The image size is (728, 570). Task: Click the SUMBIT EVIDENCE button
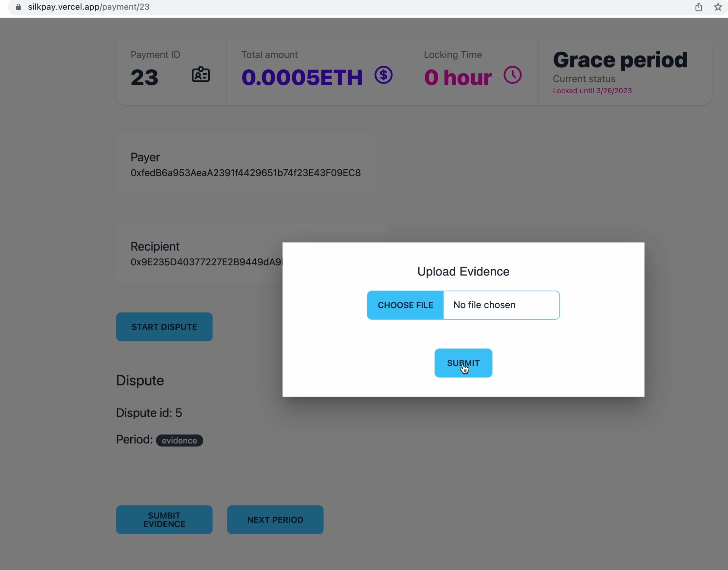[x=164, y=519]
